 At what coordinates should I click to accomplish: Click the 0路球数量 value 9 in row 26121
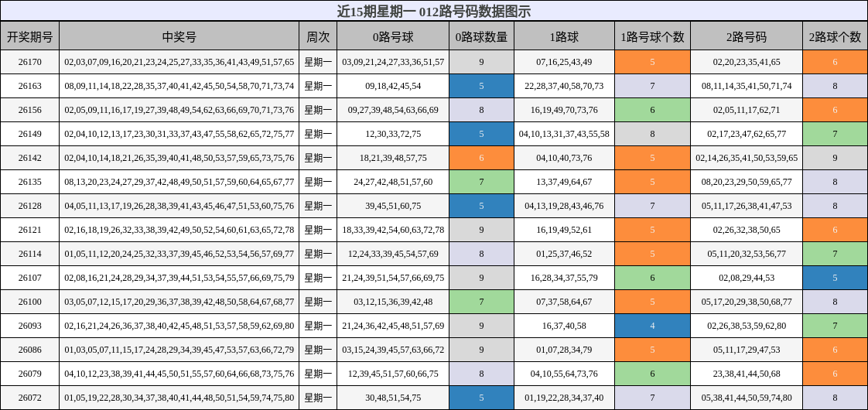pos(481,230)
